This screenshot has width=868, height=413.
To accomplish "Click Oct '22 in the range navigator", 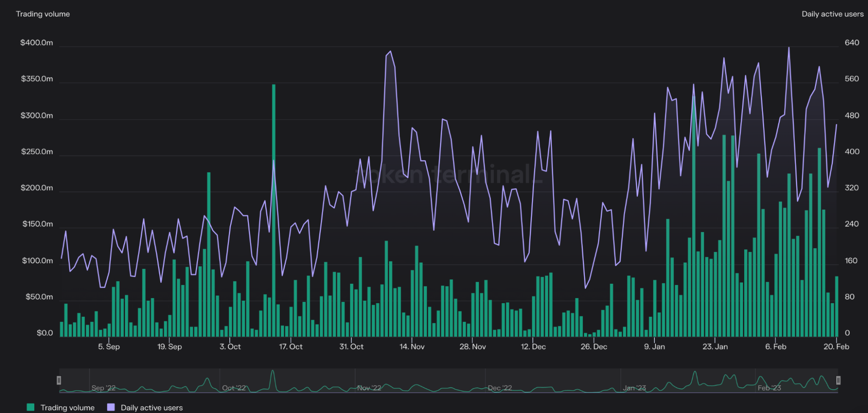I will (x=234, y=388).
